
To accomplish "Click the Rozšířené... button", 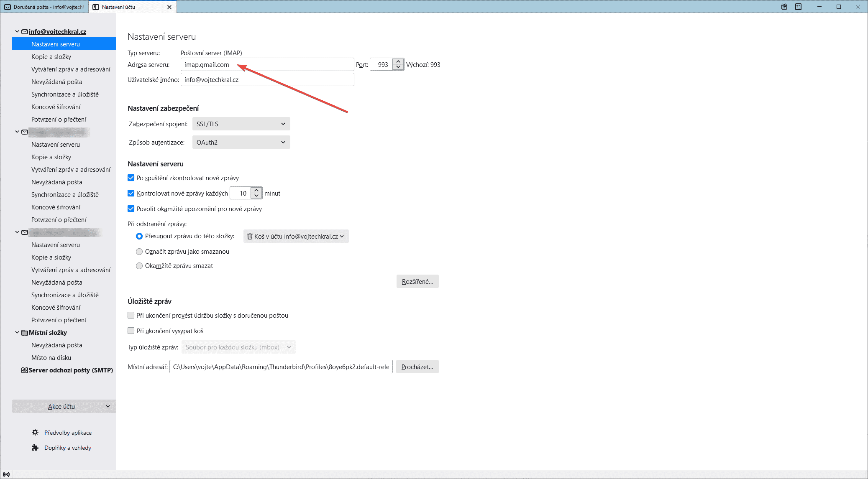I will (x=417, y=281).
